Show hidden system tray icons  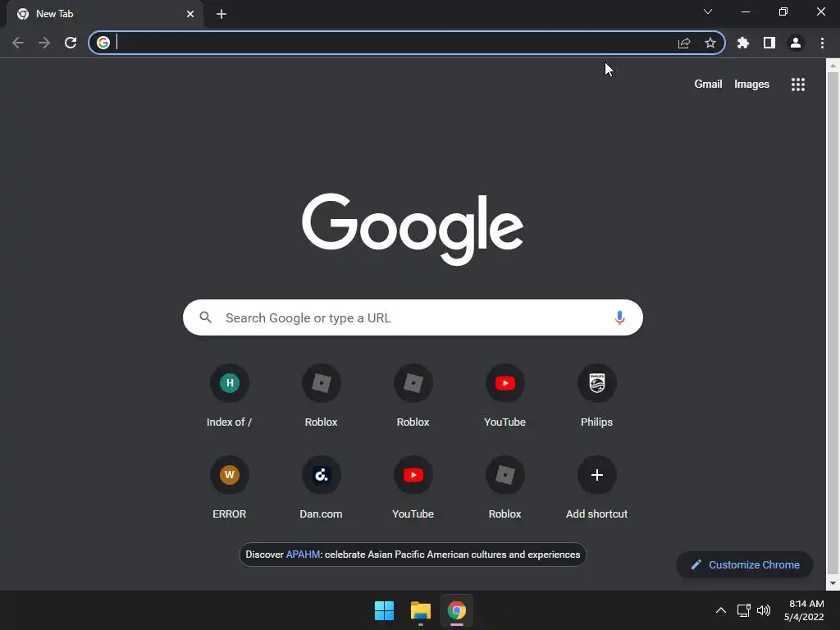720,610
